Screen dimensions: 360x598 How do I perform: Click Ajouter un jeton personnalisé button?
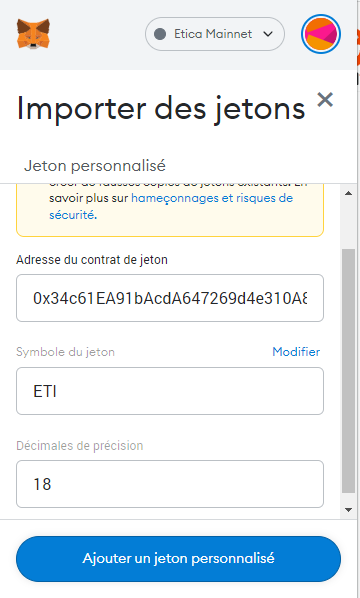(x=178, y=559)
